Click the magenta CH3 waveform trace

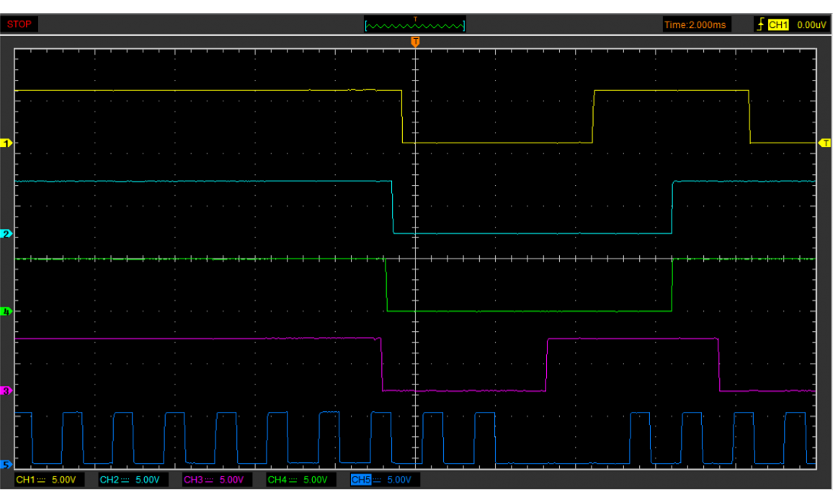[216, 338]
